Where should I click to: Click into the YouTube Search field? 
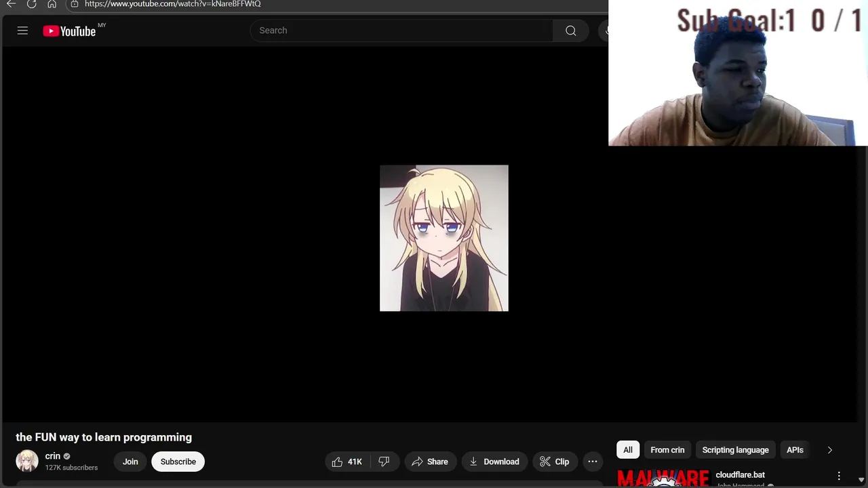point(401,30)
